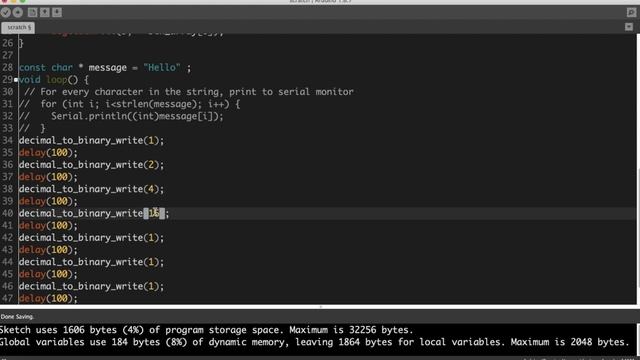Click the Verify sketch checkmark button
The image size is (640, 360).
click(x=6, y=12)
